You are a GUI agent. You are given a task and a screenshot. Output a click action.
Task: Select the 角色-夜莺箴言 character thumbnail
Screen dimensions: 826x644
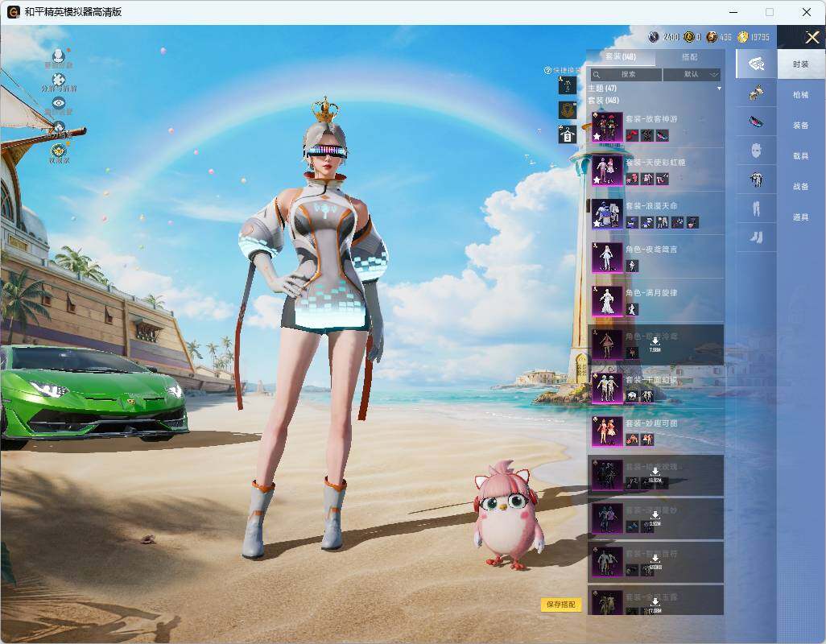[607, 257]
